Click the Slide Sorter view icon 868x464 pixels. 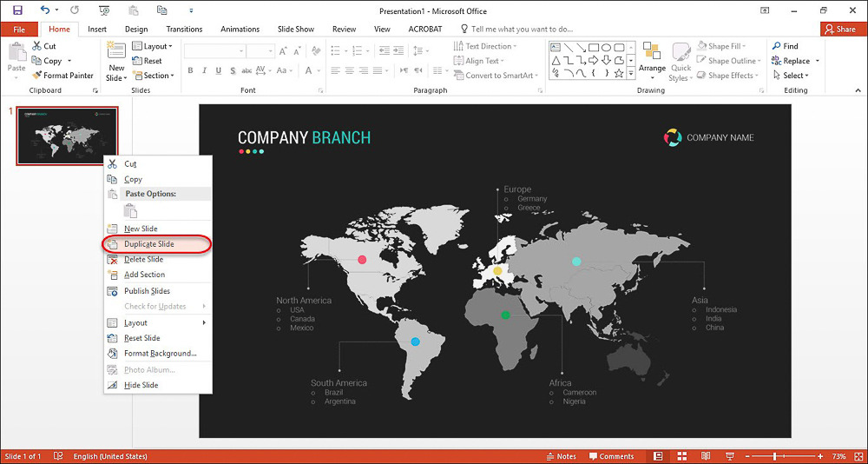click(x=682, y=455)
